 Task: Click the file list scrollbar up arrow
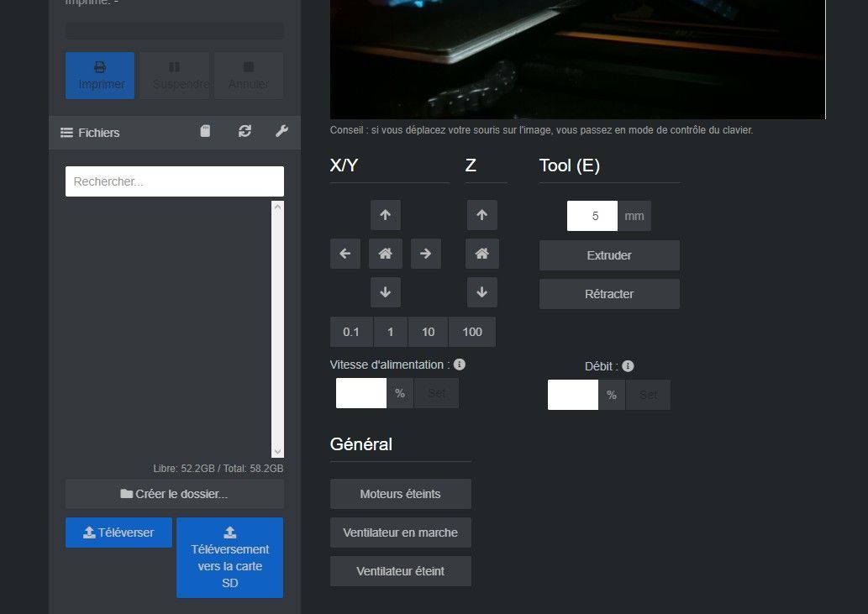pyautogui.click(x=278, y=207)
